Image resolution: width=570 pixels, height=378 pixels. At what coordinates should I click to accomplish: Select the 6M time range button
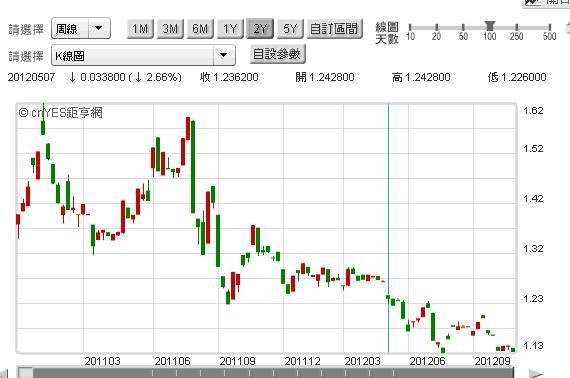200,28
